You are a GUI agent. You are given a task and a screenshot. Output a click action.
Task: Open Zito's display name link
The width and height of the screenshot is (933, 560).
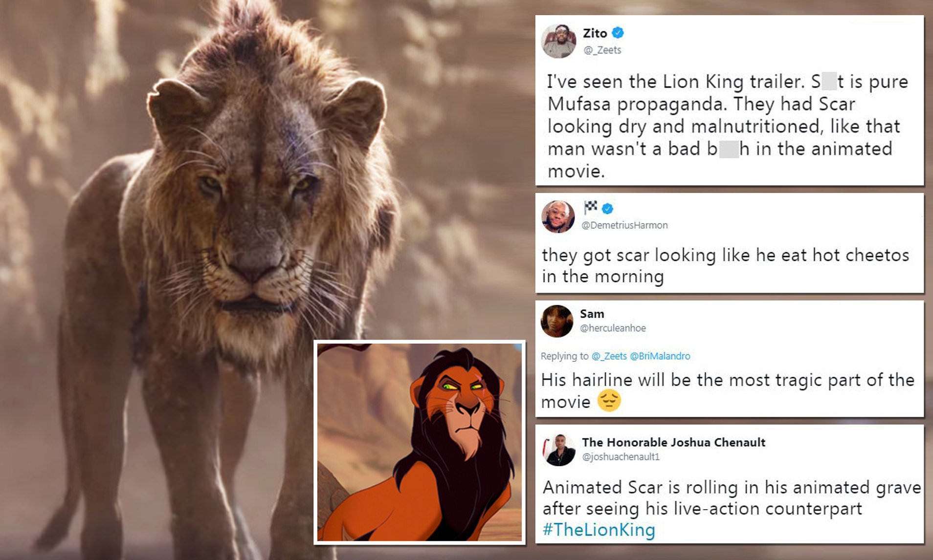pyautogui.click(x=595, y=33)
